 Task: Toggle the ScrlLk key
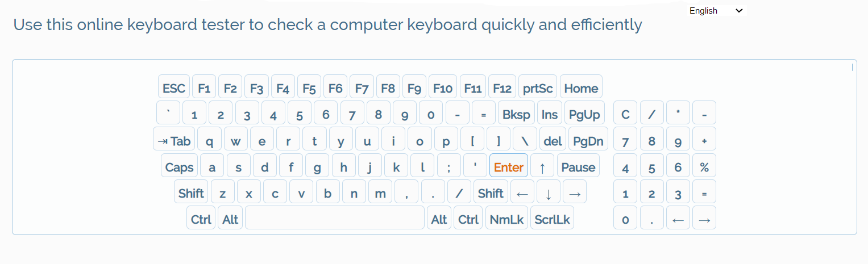click(552, 219)
